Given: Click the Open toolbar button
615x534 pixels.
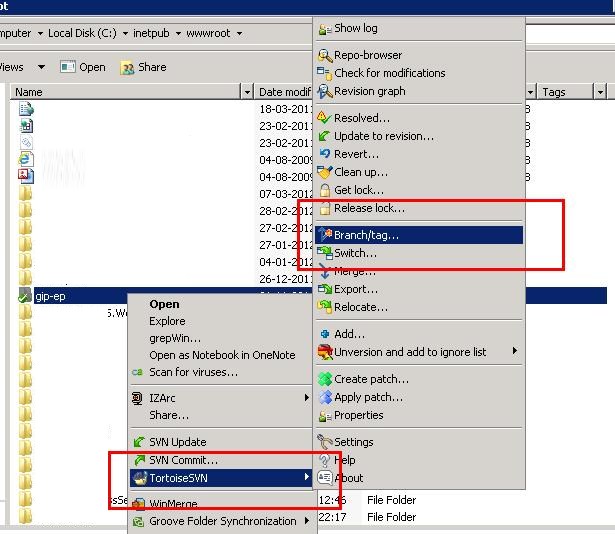Looking at the screenshot, I should pyautogui.click(x=83, y=67).
